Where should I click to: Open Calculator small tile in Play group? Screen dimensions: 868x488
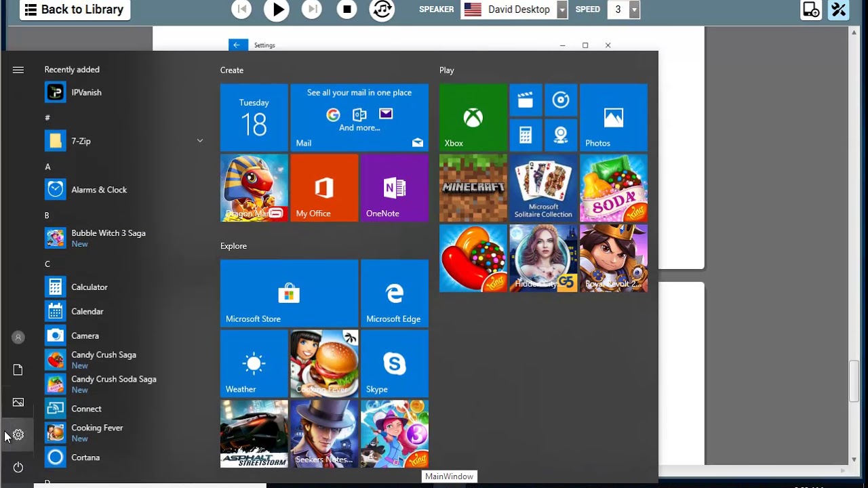coord(526,136)
